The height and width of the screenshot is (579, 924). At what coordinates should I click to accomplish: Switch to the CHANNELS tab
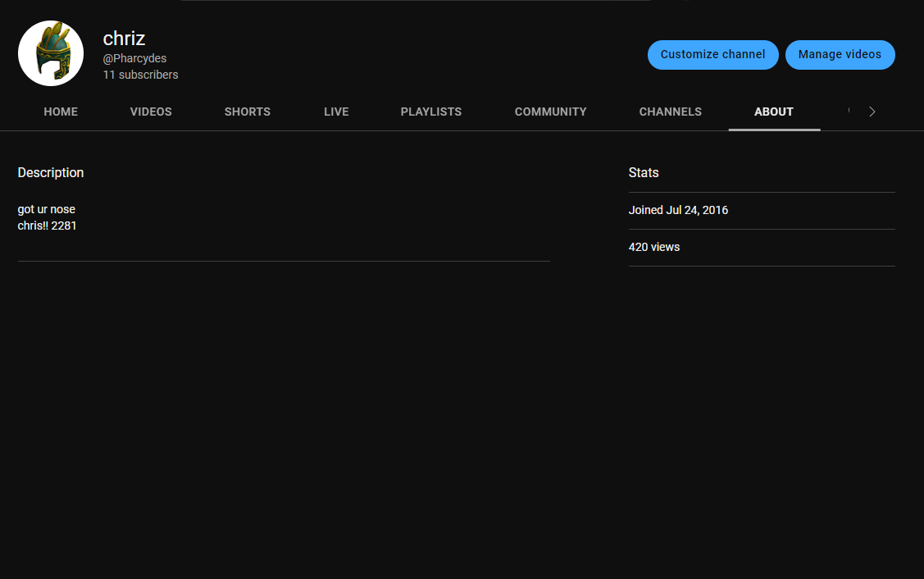(x=670, y=112)
